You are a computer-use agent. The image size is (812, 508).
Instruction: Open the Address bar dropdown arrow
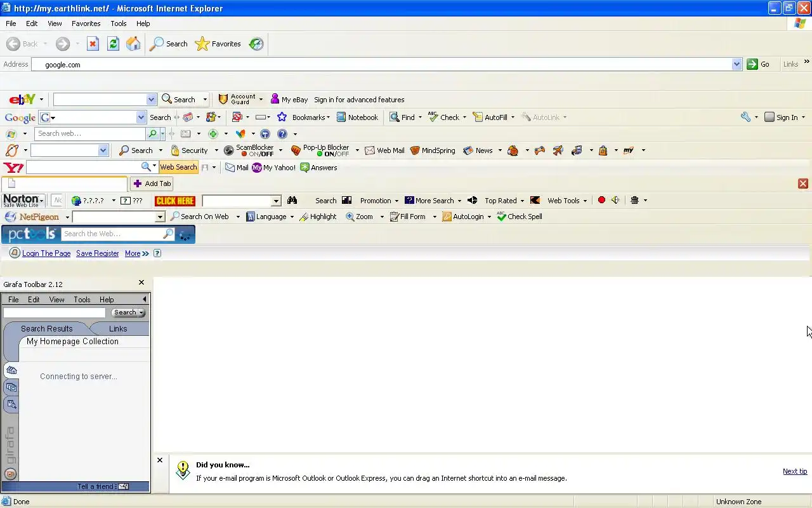click(737, 64)
